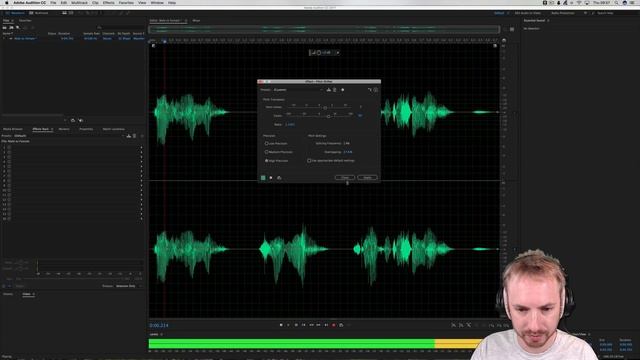Open file icon in Files panel
The width and height of the screenshot is (640, 360).
tap(4, 27)
